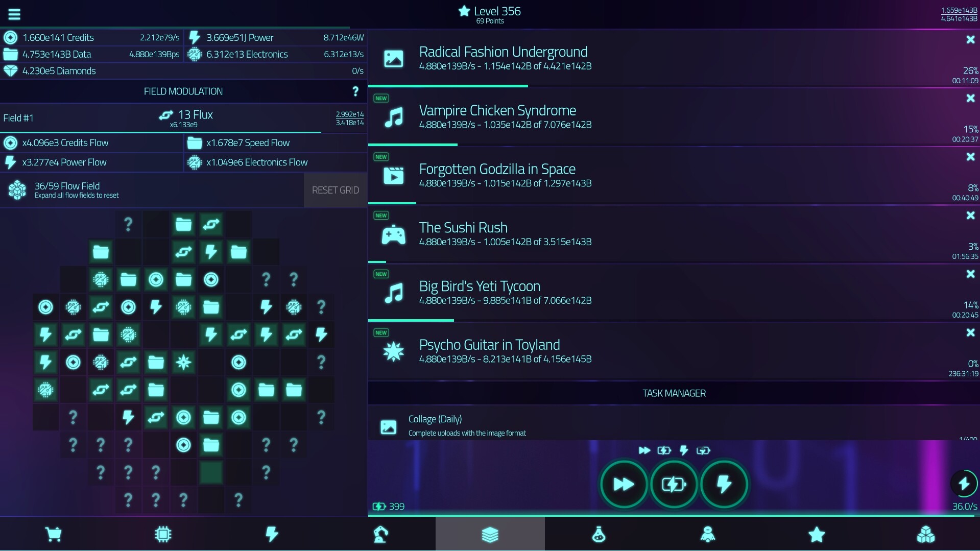
Task: Remove the Psycho Guitar in Toyland upload
Action: [970, 332]
